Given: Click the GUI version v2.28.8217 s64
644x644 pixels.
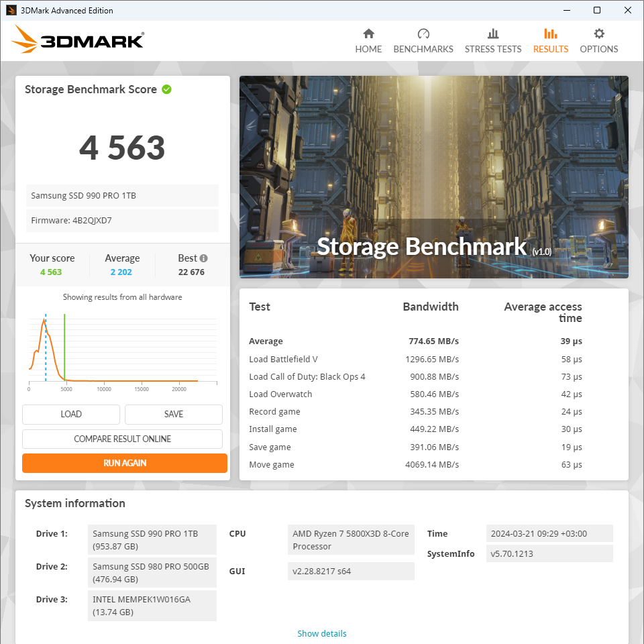Looking at the screenshot, I should [351, 571].
